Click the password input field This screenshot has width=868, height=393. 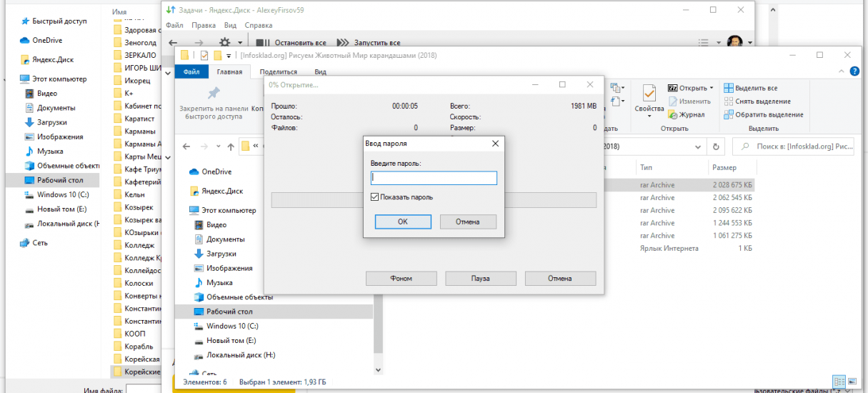[x=434, y=179]
